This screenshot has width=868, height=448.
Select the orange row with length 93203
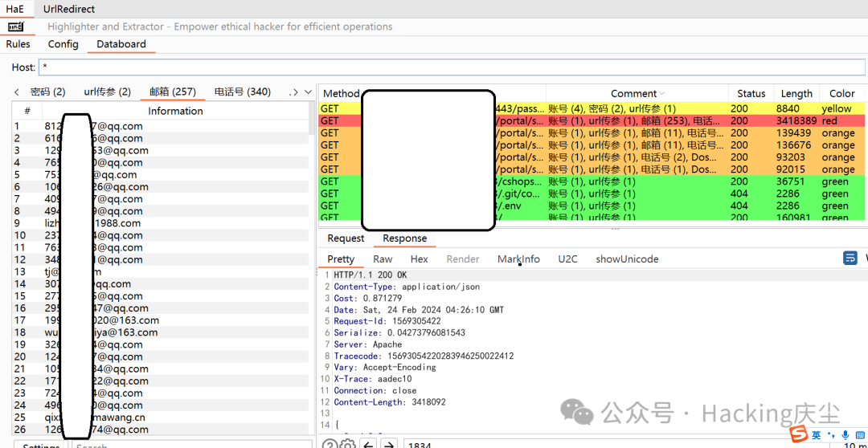coord(593,157)
